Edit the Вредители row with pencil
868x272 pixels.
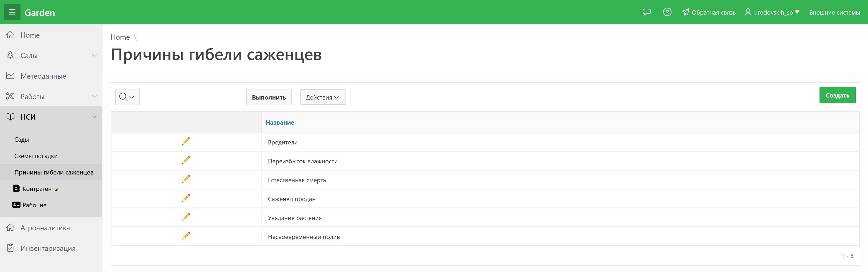click(186, 141)
